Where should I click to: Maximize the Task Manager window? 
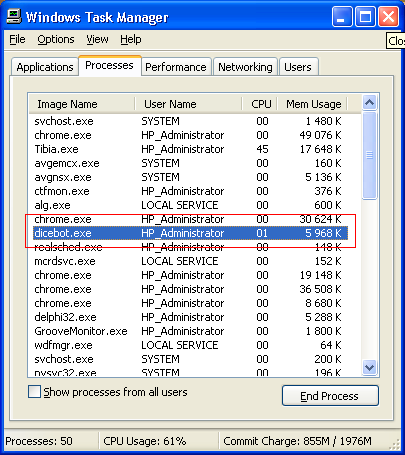(x=365, y=16)
